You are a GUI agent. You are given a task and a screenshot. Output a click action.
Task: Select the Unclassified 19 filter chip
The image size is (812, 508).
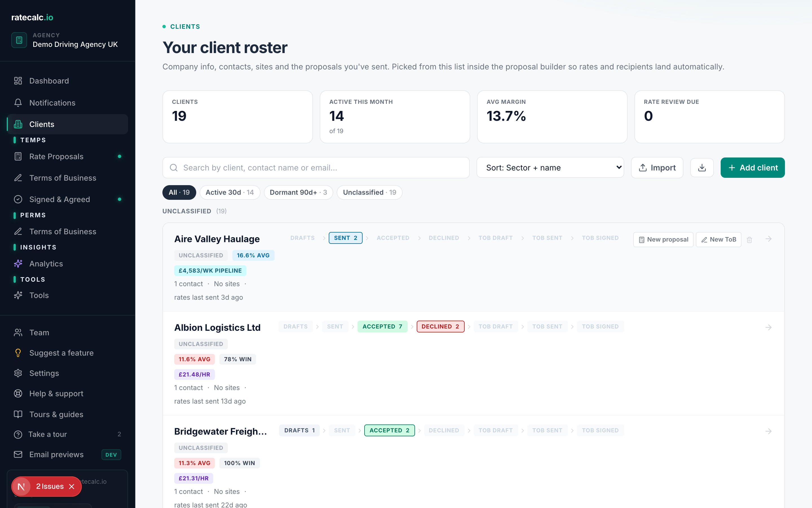tap(369, 192)
